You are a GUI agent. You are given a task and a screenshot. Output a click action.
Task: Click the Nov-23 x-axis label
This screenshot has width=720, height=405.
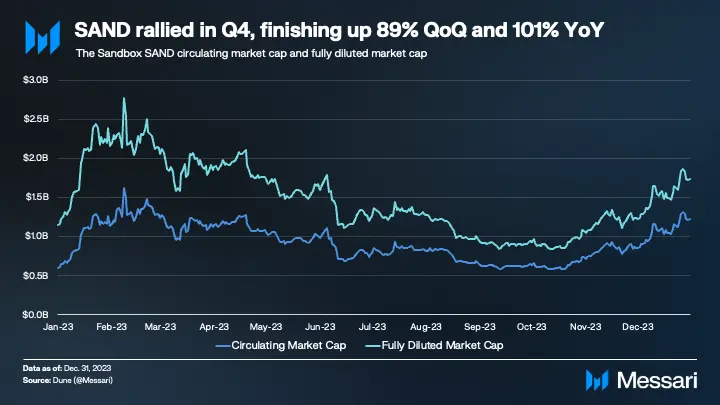coord(585,326)
